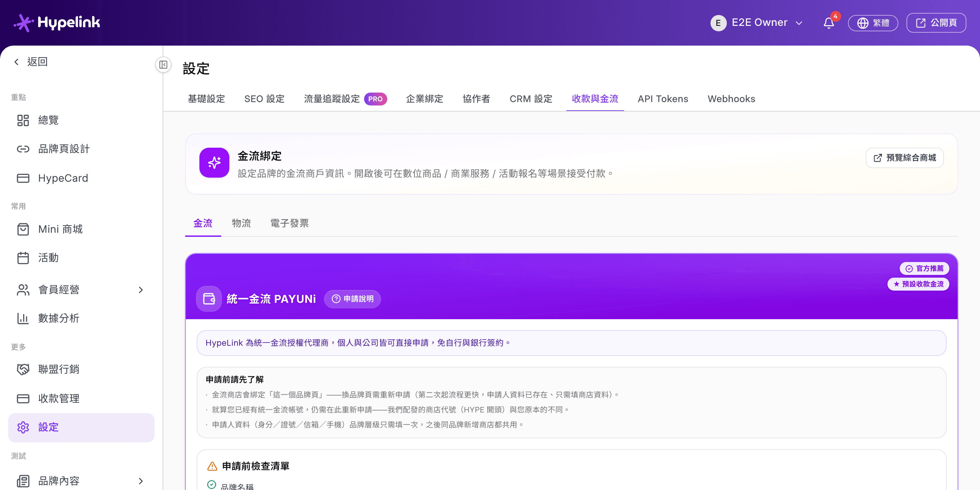The image size is (980, 490).
Task: Select the 電子發票 sub-tab
Action: pyautogui.click(x=289, y=223)
